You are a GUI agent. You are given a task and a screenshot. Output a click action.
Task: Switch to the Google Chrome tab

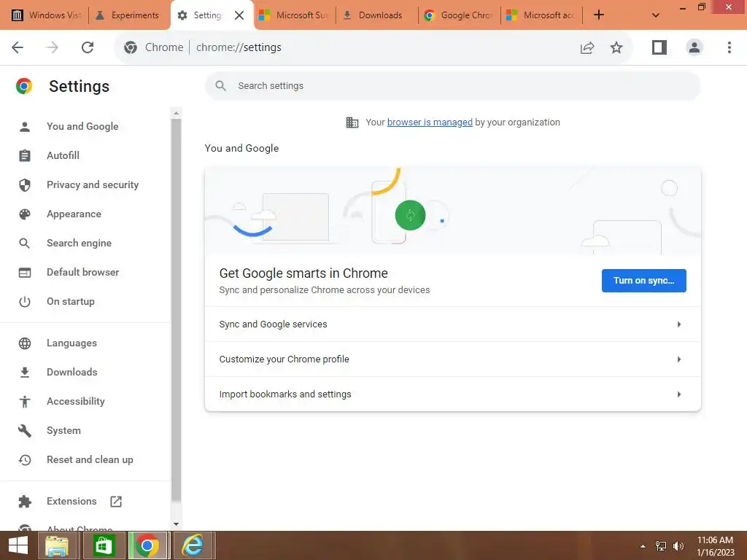tap(459, 15)
